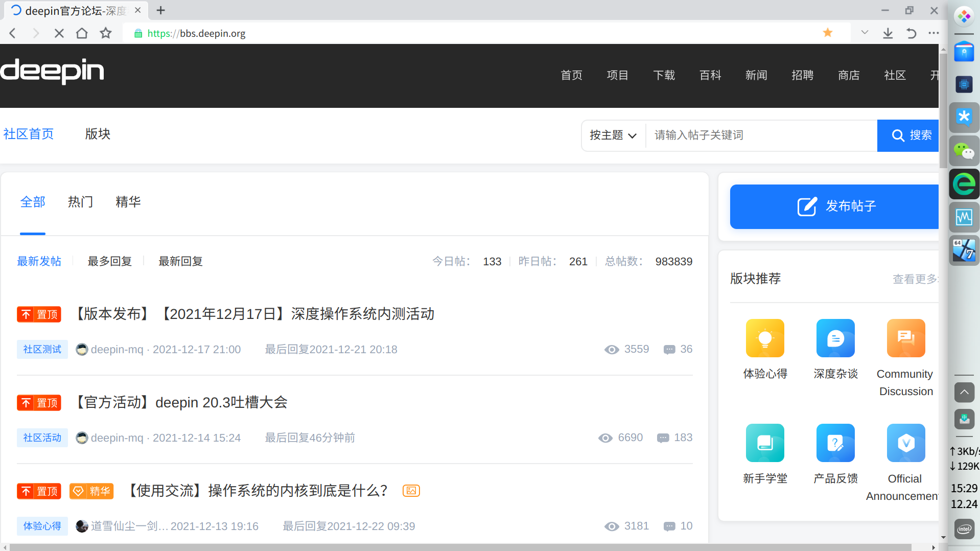980x551 pixels.
Task: Click the 精华 badge on the 内核 post
Action: [91, 491]
